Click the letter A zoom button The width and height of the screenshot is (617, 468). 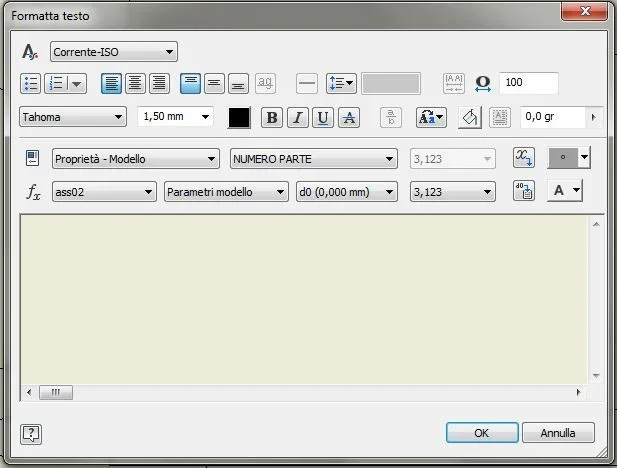[559, 191]
